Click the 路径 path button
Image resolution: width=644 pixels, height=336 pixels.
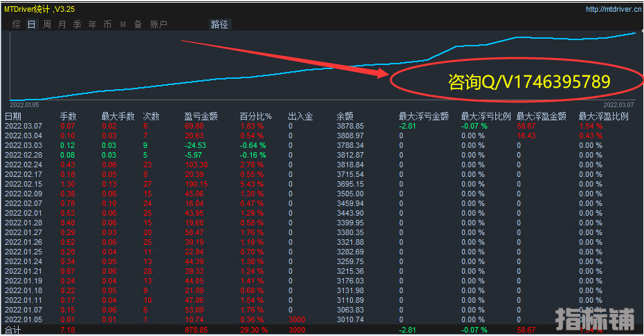[x=219, y=24]
